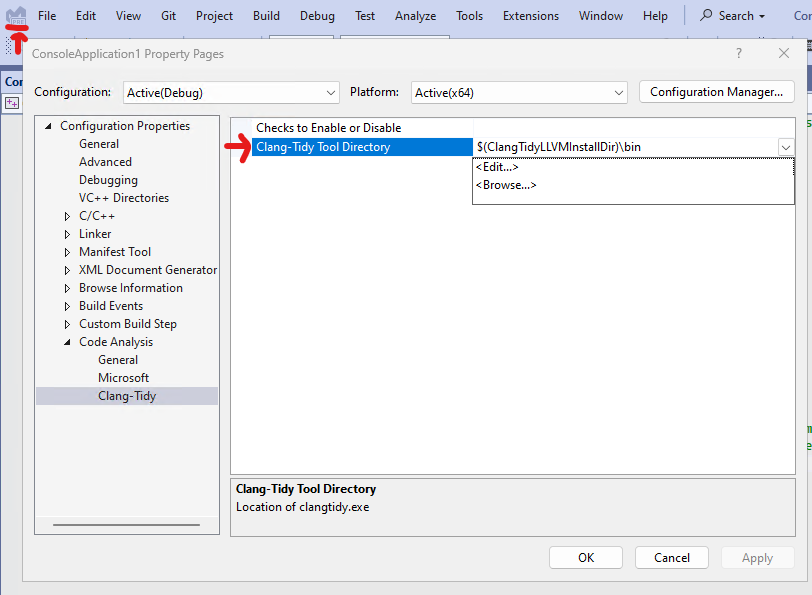812x595 pixels.
Task: Select the Advanced property page
Action: click(105, 162)
